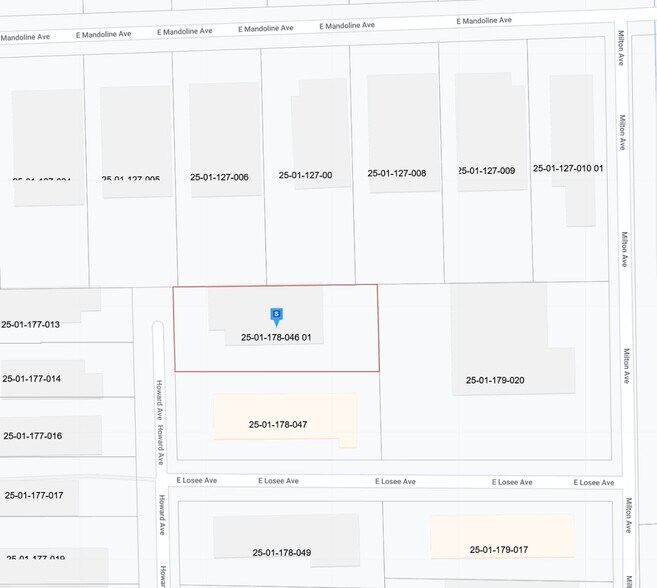This screenshot has height=588, width=657.
Task: Select parcel label 25-01-127-010 01
Action: 568,168
